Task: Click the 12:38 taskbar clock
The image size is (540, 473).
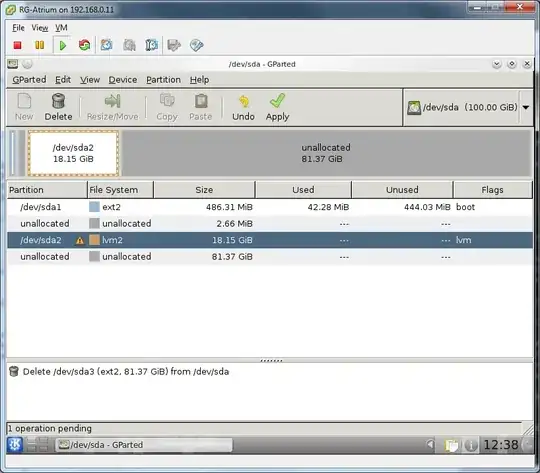Action: 501,445
